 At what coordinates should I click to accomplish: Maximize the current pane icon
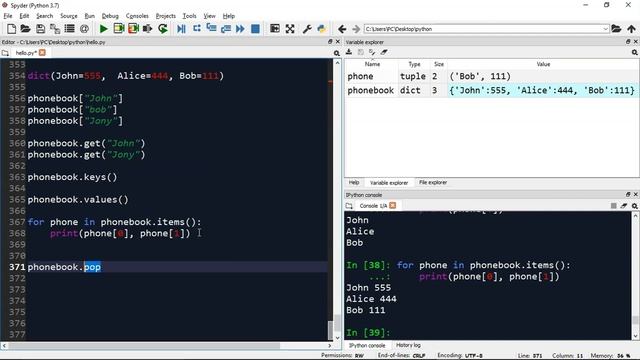pos(275,29)
